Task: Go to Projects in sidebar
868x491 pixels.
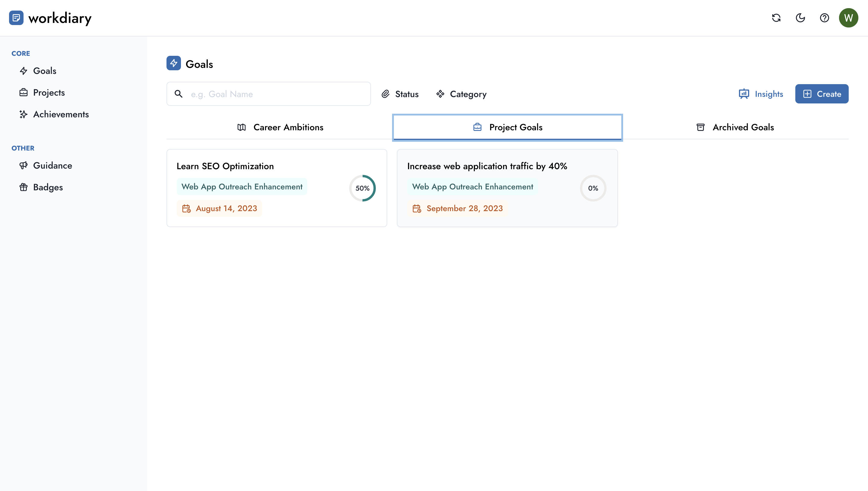Action: (x=49, y=92)
